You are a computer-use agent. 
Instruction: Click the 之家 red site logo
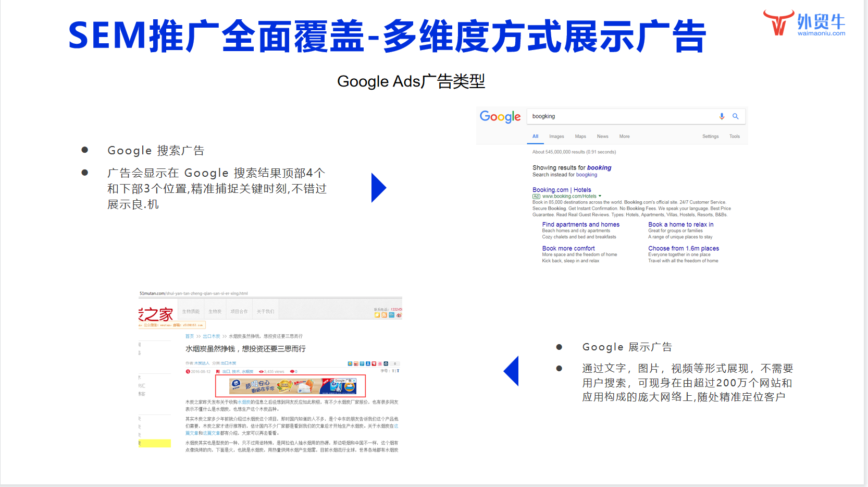156,314
